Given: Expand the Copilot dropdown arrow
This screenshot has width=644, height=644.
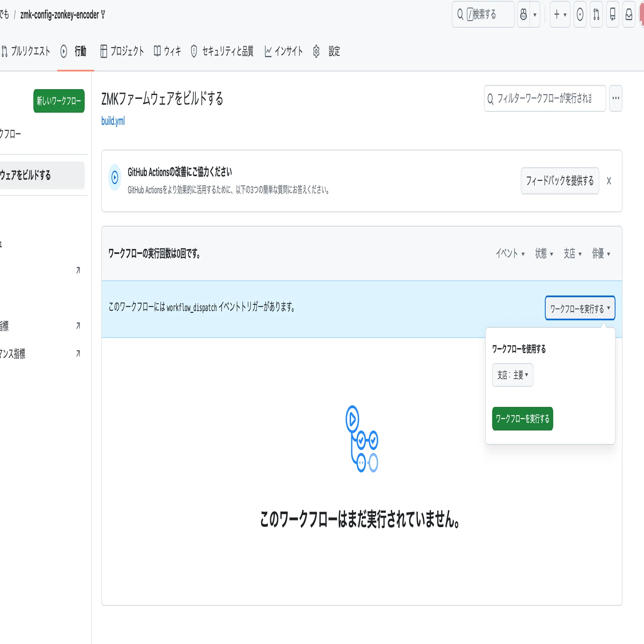Looking at the screenshot, I should click(x=535, y=15).
